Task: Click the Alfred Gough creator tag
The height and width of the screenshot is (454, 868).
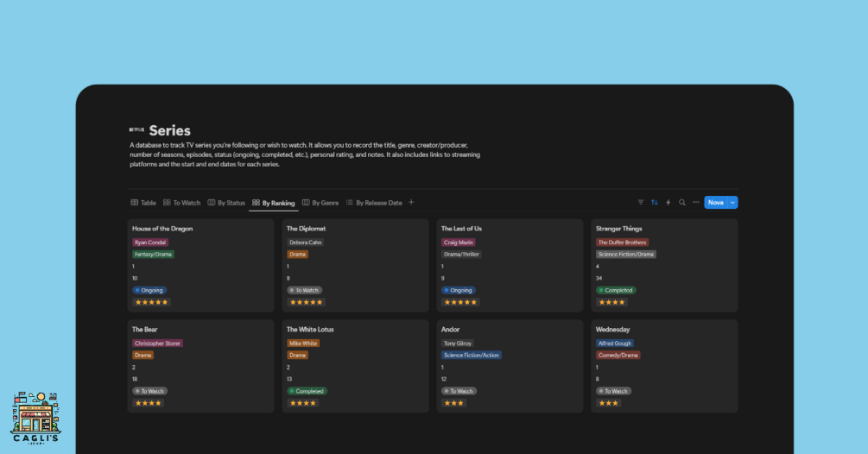Action: point(614,343)
